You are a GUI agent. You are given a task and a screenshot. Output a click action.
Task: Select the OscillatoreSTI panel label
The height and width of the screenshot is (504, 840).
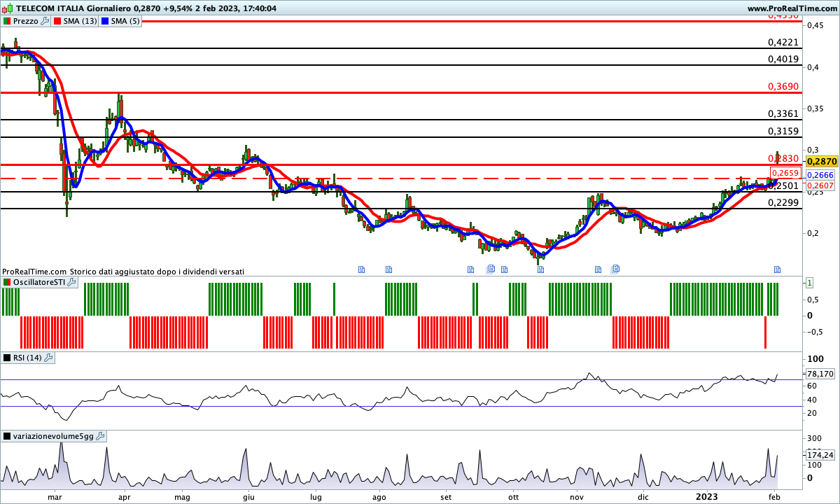click(x=39, y=282)
